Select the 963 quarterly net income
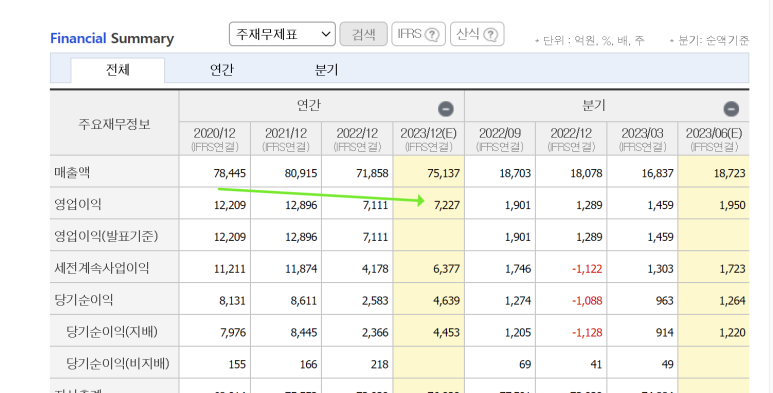 tap(665, 301)
